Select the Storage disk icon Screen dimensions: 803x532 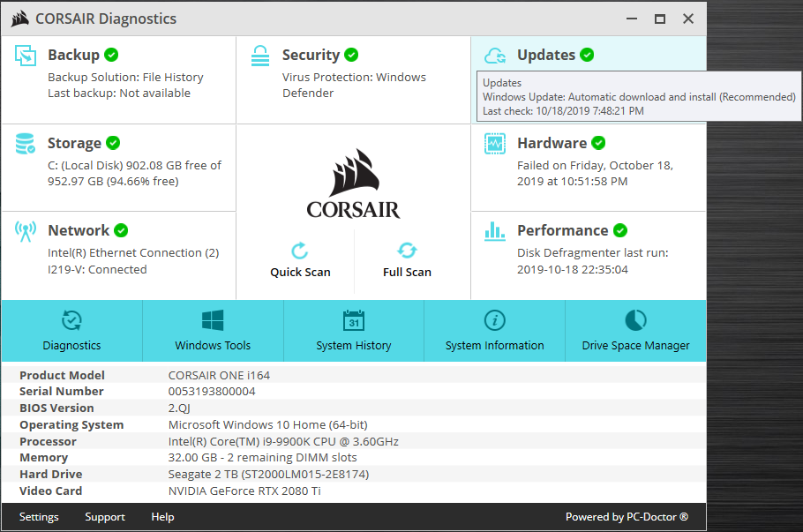point(25,144)
